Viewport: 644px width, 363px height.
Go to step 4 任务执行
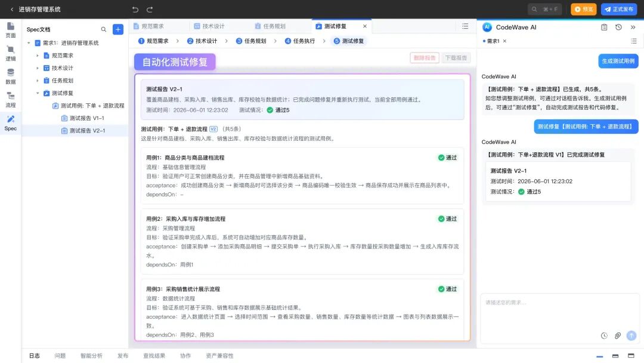pyautogui.click(x=300, y=41)
